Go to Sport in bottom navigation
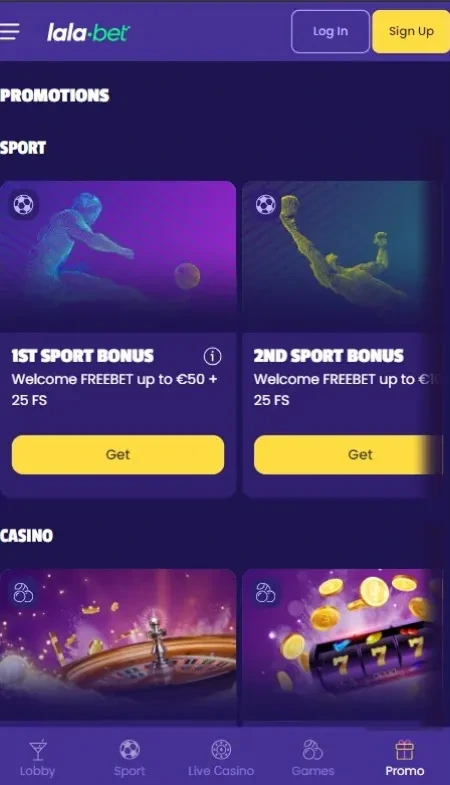The width and height of the screenshot is (450, 785). pos(129,758)
